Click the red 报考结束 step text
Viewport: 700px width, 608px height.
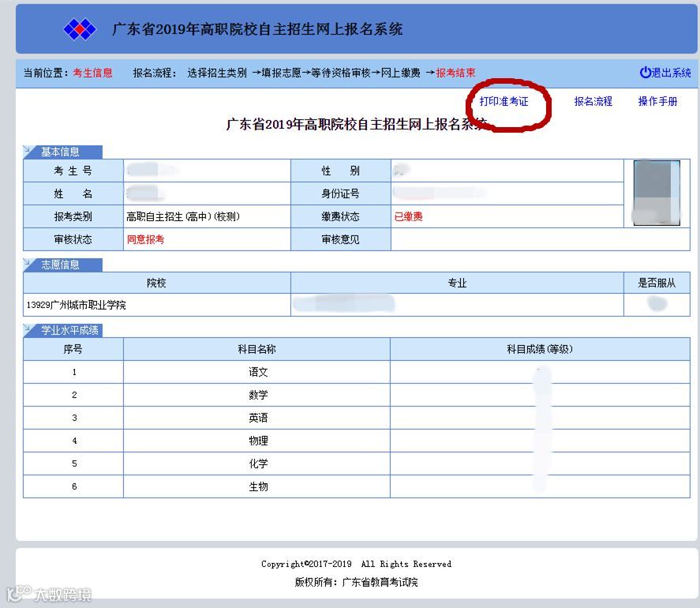[455, 73]
